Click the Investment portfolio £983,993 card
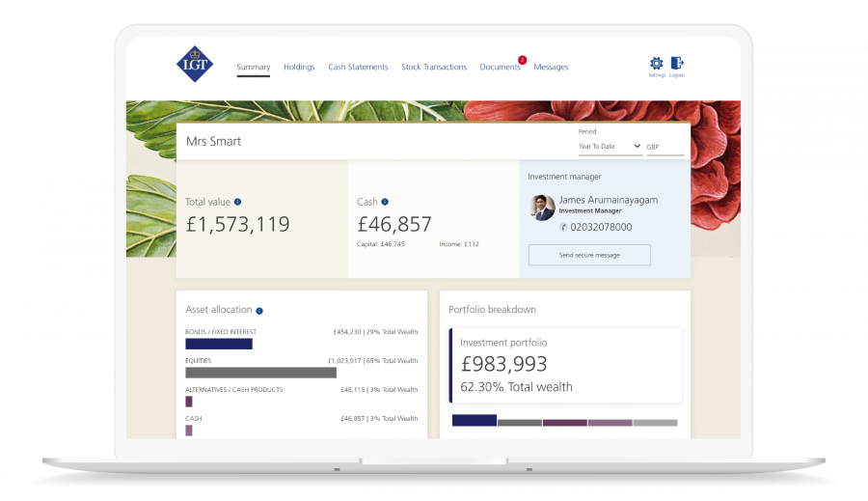The height and width of the screenshot is (501, 868). click(566, 365)
